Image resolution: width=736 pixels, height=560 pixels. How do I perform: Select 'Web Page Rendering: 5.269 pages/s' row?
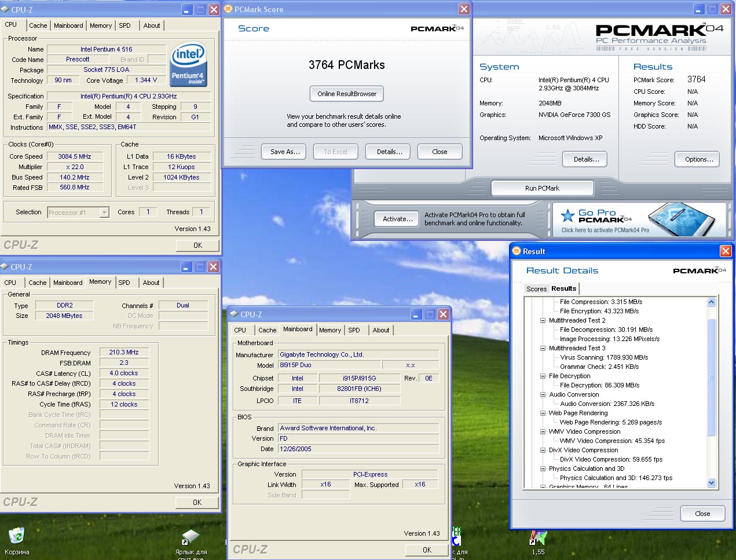click(x=611, y=422)
